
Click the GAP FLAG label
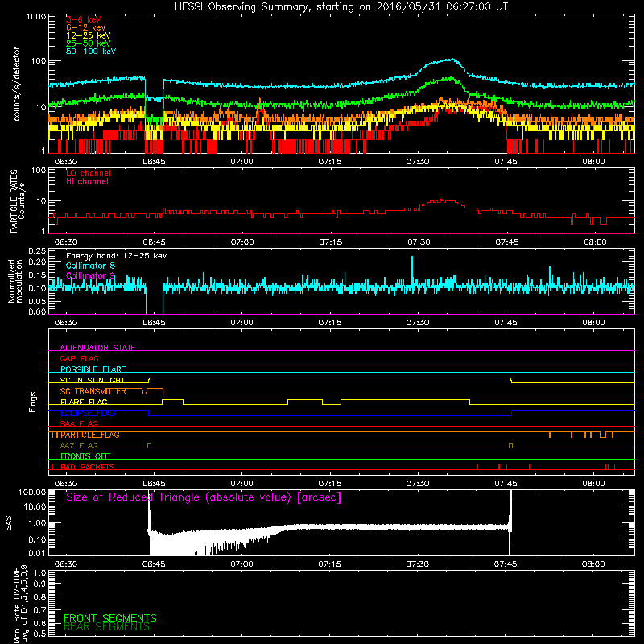(79, 358)
